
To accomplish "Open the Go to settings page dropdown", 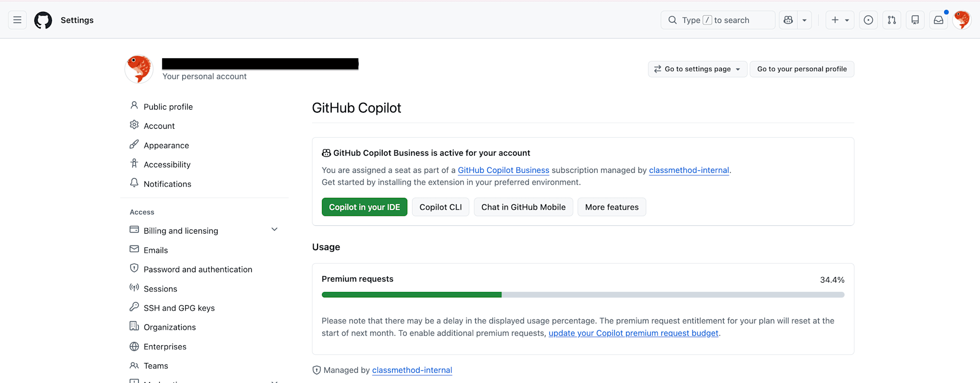I will point(697,69).
